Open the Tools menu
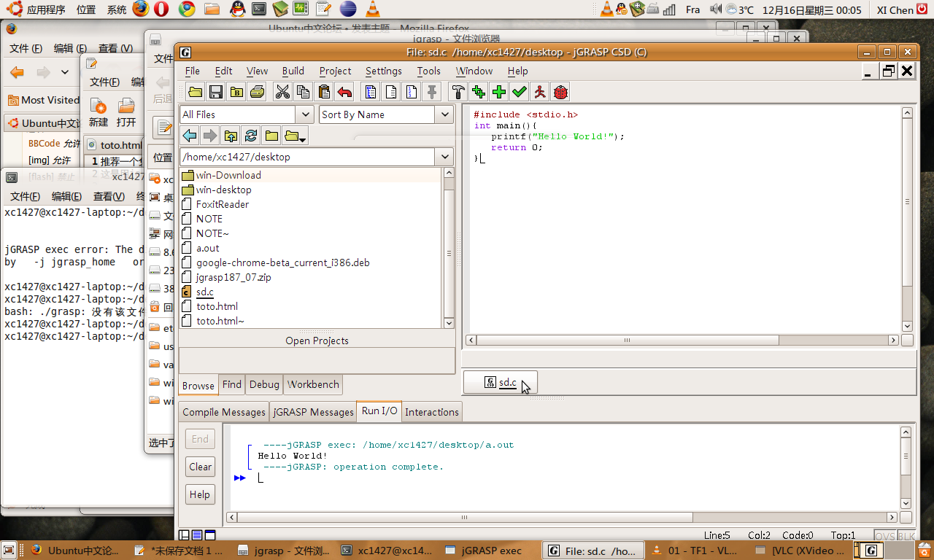This screenshot has width=934, height=560. (429, 71)
